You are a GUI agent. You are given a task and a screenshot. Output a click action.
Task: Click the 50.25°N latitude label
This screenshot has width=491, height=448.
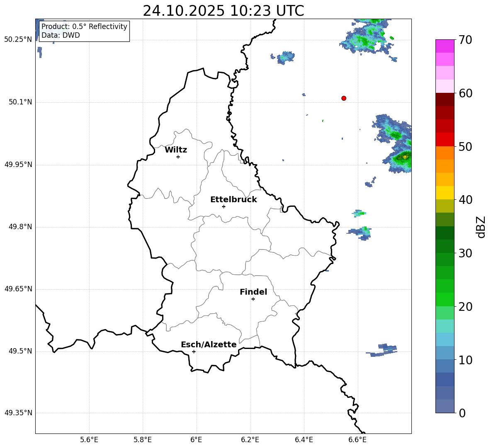18,40
